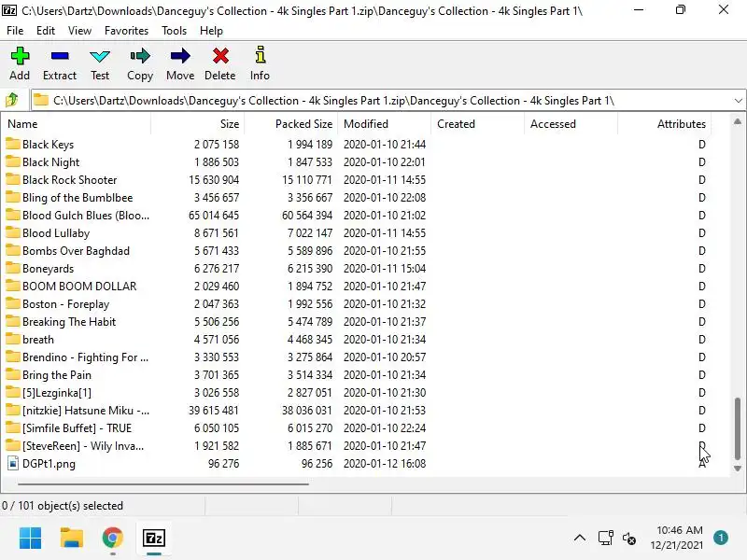Click the Copy toolbar icon
This screenshot has height=560, width=747.
pyautogui.click(x=139, y=56)
